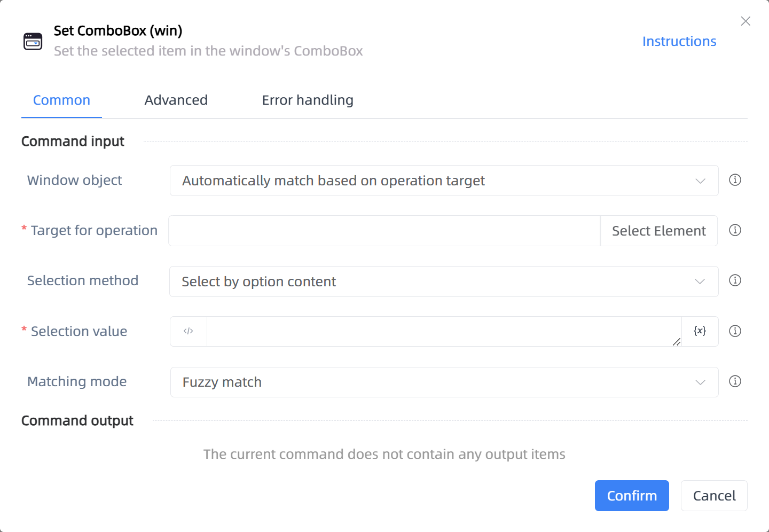Select the Common tab

point(61,100)
